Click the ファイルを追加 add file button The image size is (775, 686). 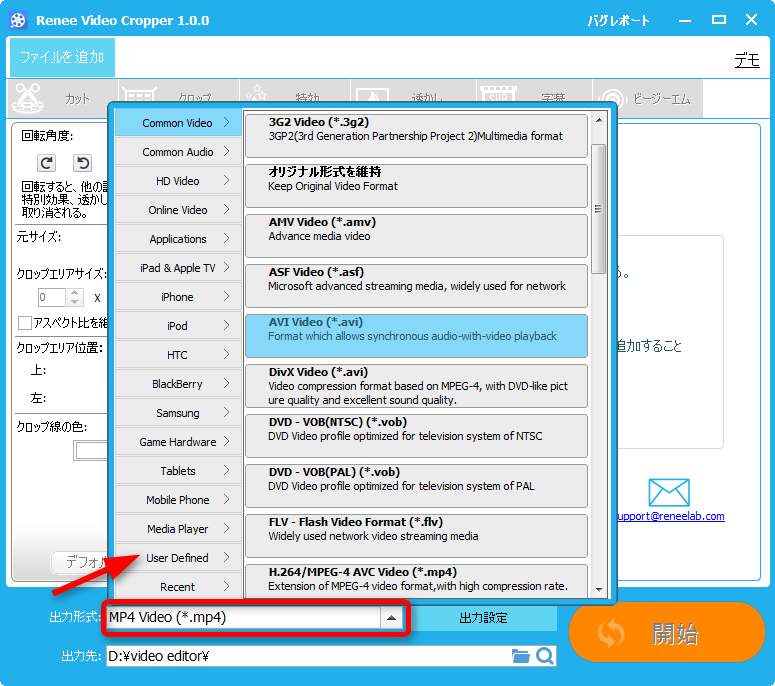click(x=62, y=57)
